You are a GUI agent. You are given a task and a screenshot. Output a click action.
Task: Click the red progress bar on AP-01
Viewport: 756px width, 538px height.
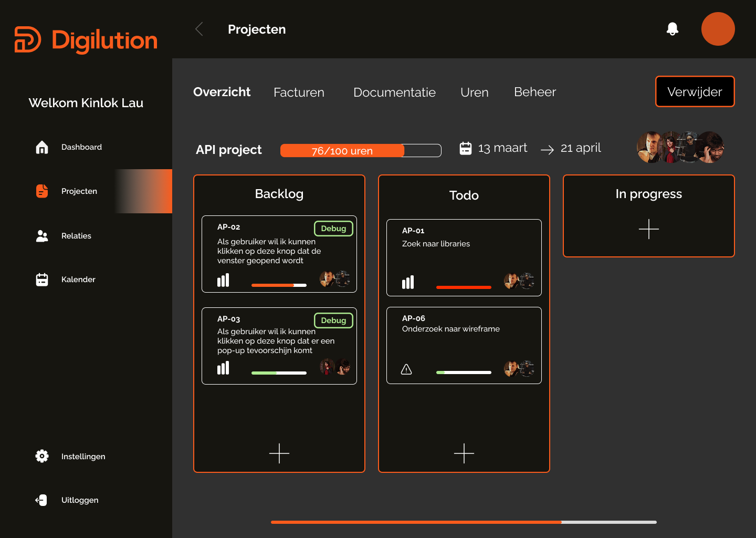tap(464, 287)
